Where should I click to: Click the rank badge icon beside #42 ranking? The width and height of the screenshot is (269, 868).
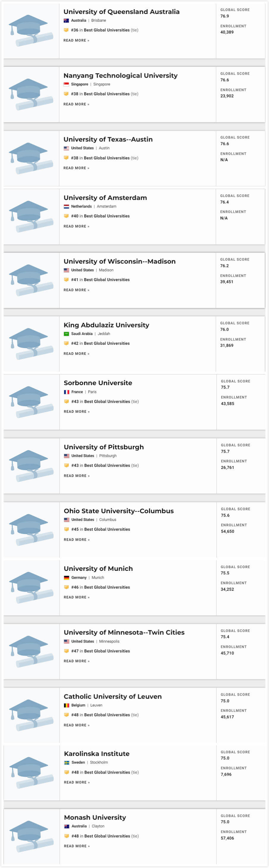click(66, 343)
